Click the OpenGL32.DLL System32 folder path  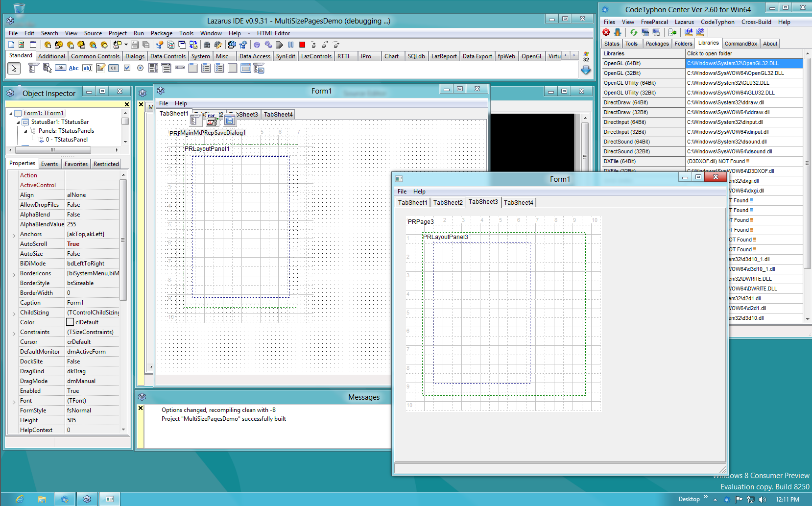pyautogui.click(x=744, y=63)
